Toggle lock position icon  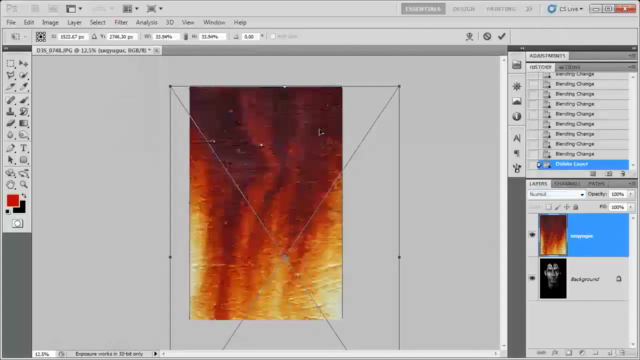pyautogui.click(x=567, y=207)
